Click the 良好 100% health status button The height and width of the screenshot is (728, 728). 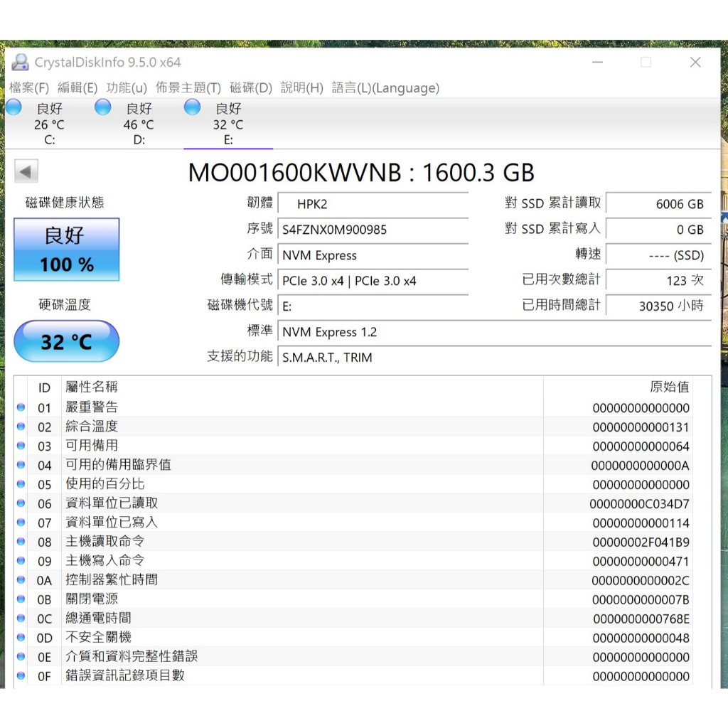[x=67, y=250]
